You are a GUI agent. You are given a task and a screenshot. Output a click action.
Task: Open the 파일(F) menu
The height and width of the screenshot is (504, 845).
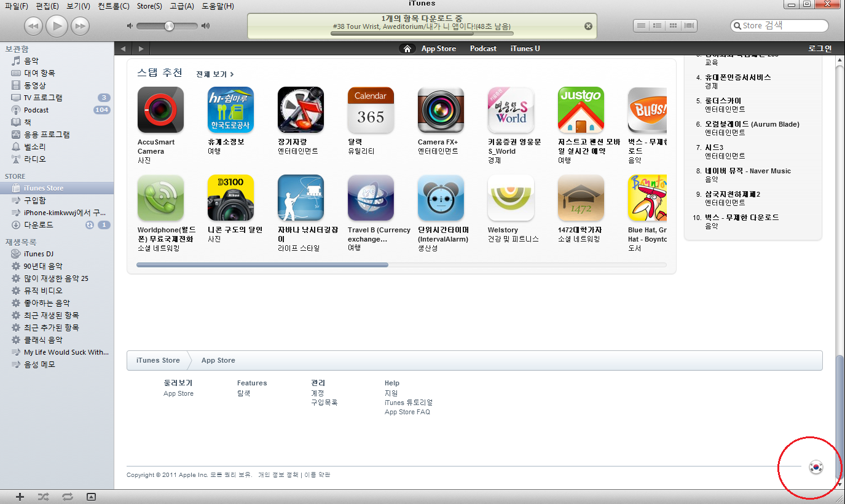click(x=17, y=6)
